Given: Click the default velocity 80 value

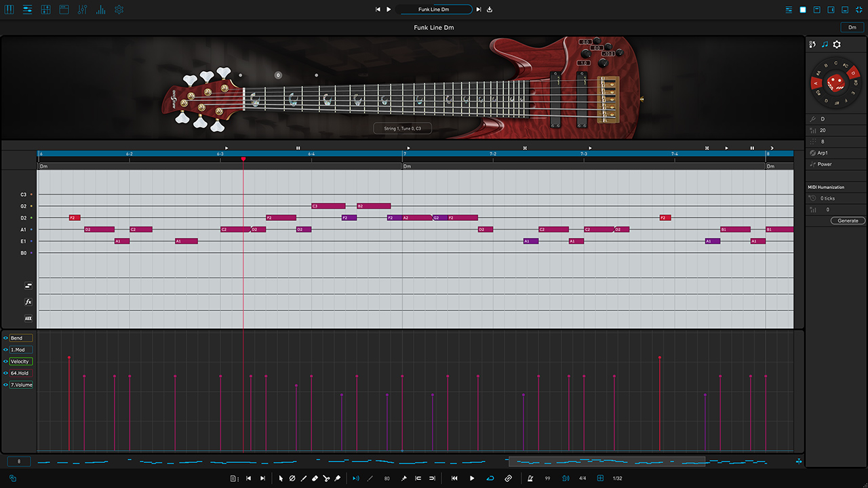Looking at the screenshot, I should [x=387, y=479].
